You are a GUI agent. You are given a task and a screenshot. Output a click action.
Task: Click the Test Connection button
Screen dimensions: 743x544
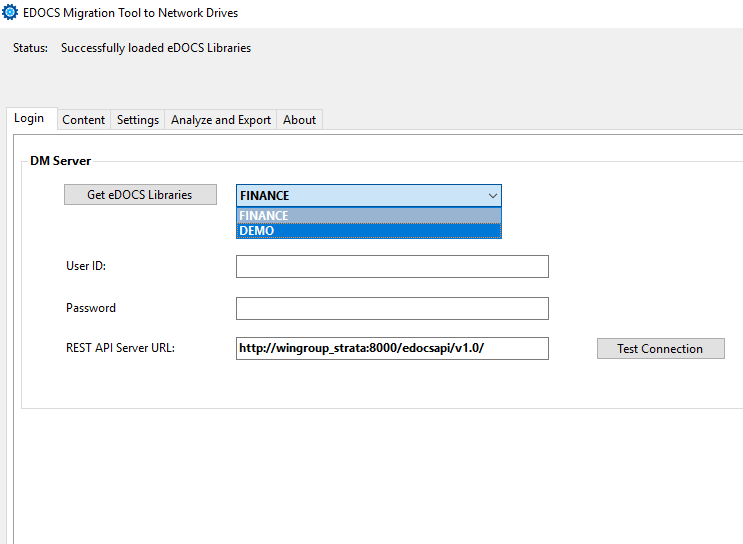point(660,349)
